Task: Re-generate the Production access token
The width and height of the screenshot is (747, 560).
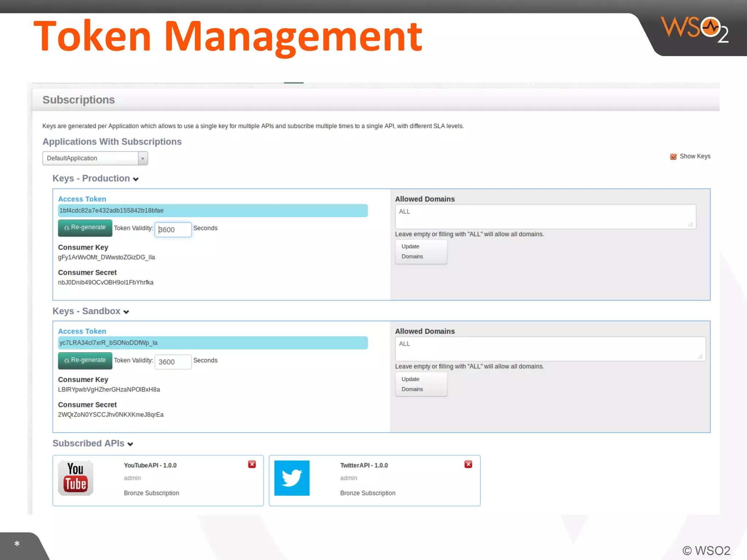Action: pyautogui.click(x=85, y=228)
